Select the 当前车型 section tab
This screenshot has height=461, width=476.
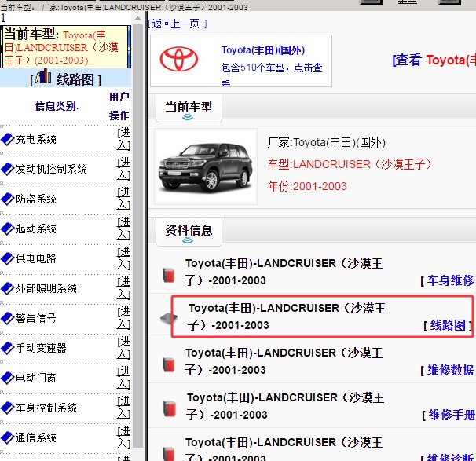click(x=189, y=108)
